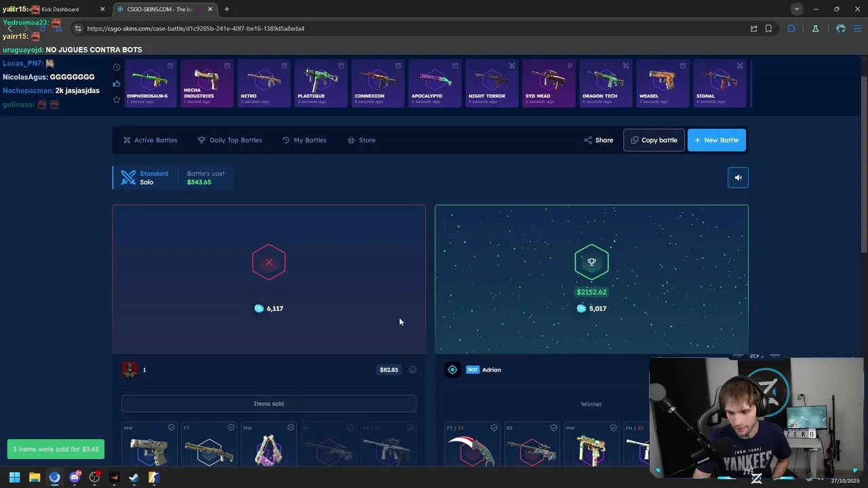Image resolution: width=868 pixels, height=488 pixels.
Task: Click the Winner label
Action: click(x=591, y=404)
